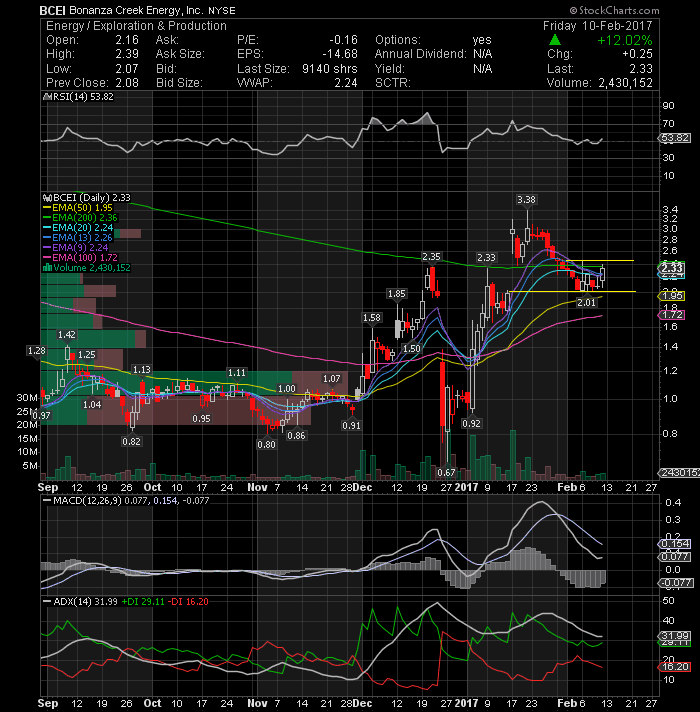The image size is (700, 712).
Task: Click the EPS -14.68 value
Action: pyautogui.click(x=340, y=54)
